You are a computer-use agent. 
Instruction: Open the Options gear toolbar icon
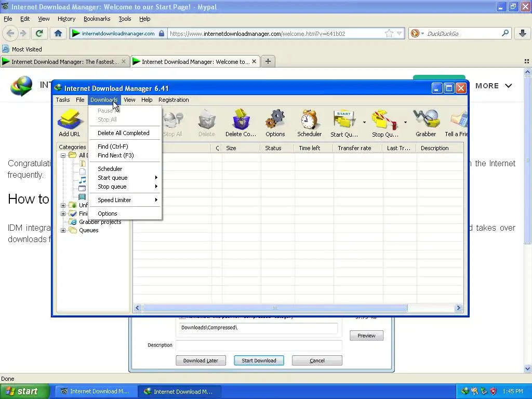coord(275,123)
